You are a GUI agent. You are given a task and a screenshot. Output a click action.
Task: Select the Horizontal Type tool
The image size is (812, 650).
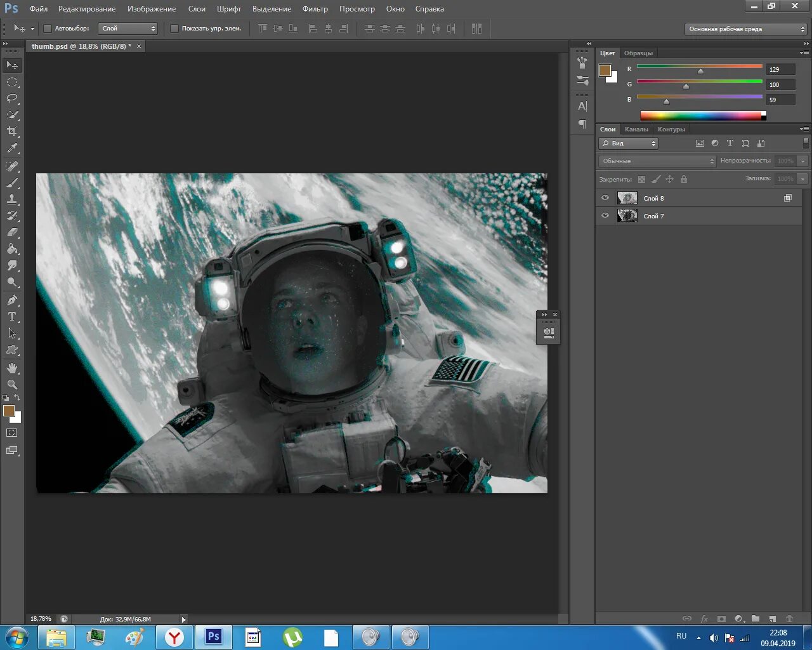[12, 317]
